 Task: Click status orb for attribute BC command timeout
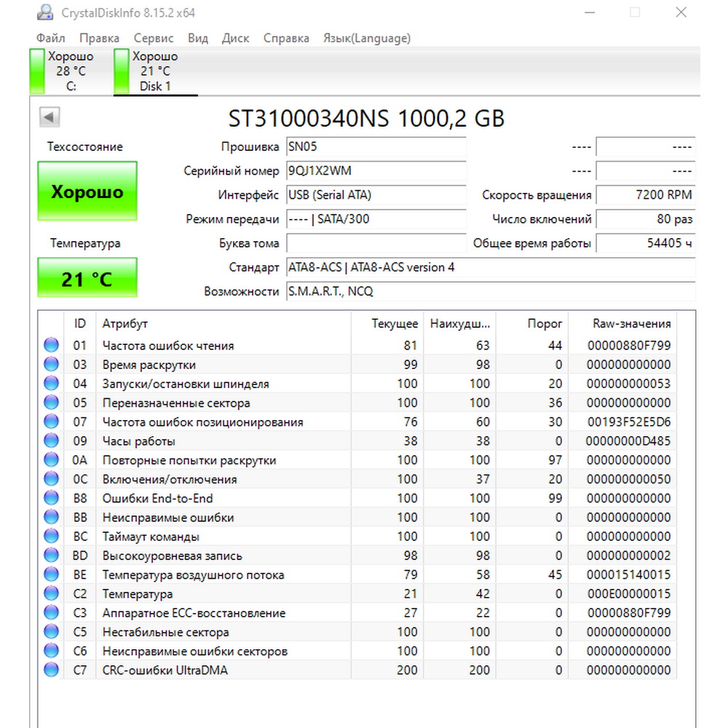(x=51, y=536)
